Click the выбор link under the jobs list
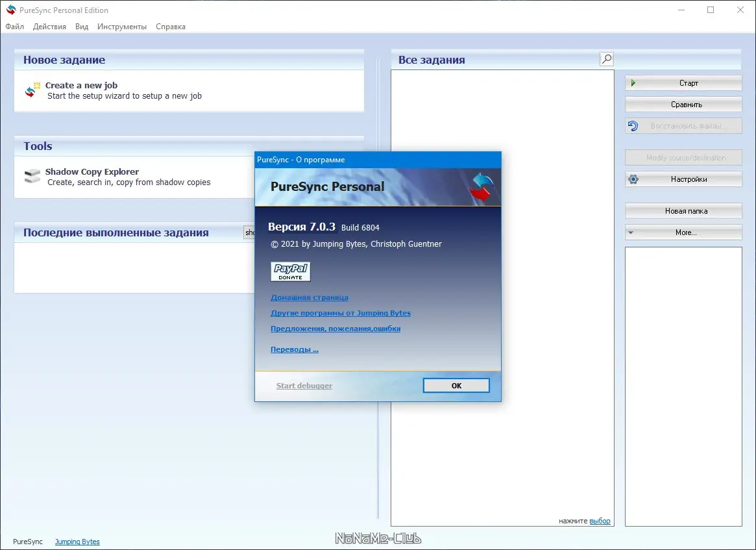 [x=600, y=521]
